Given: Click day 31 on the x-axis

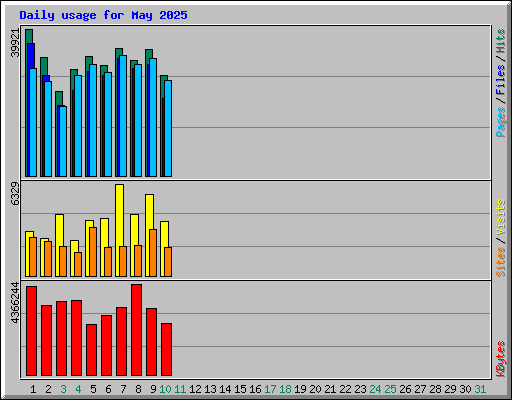Looking at the screenshot, I should 480,389.
